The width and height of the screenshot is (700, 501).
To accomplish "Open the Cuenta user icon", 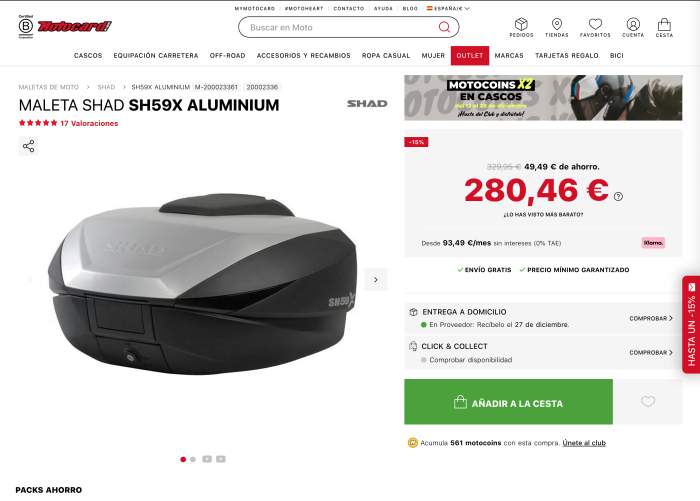I will 633,24.
